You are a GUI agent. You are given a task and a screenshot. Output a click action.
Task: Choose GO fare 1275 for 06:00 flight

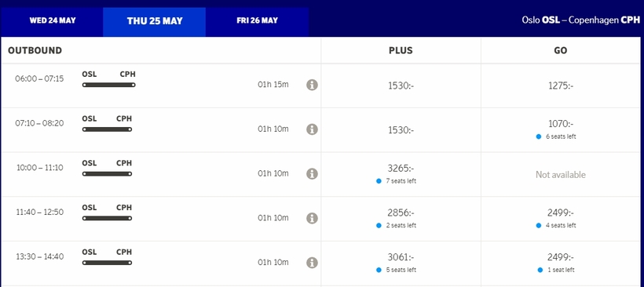pyautogui.click(x=561, y=86)
